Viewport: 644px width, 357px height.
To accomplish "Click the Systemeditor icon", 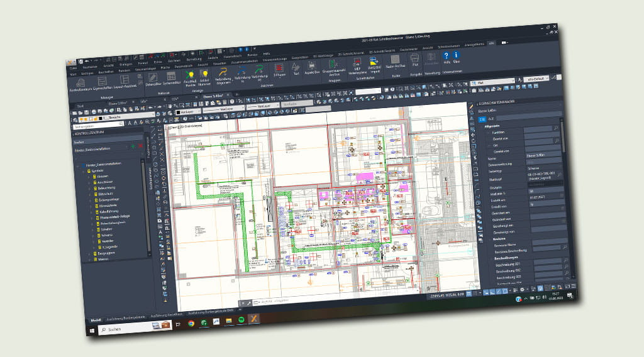I will tap(171, 76).
